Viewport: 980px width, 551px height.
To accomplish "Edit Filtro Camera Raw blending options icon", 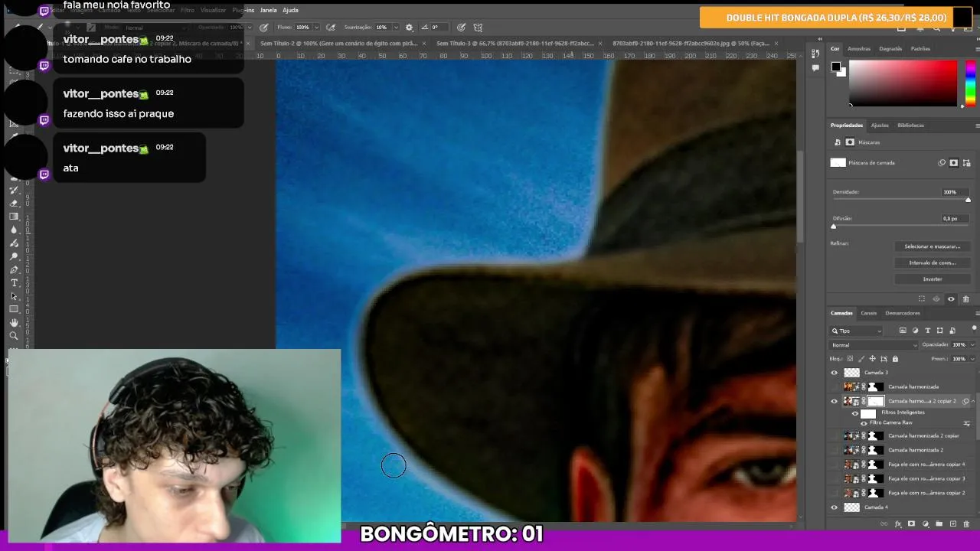I will 966,423.
